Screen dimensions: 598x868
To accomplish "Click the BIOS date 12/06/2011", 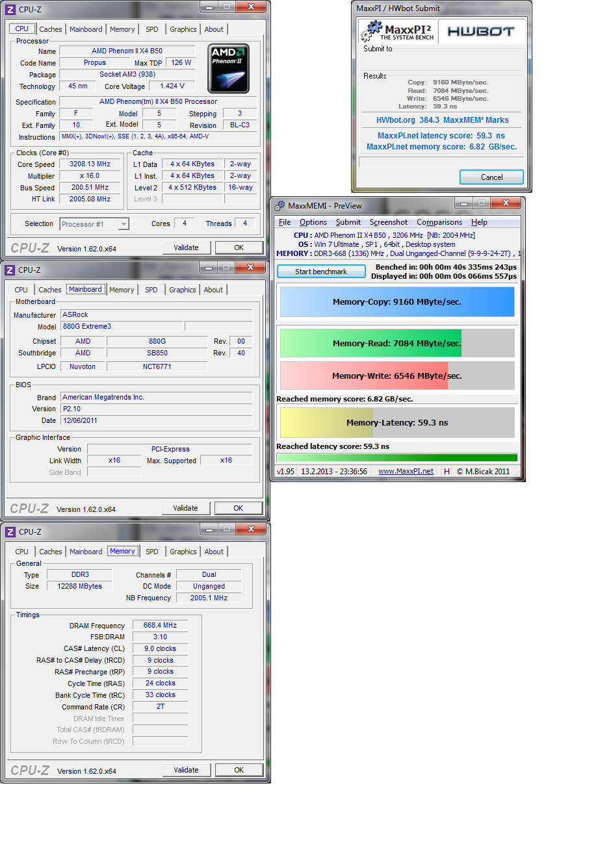I will (x=156, y=421).
